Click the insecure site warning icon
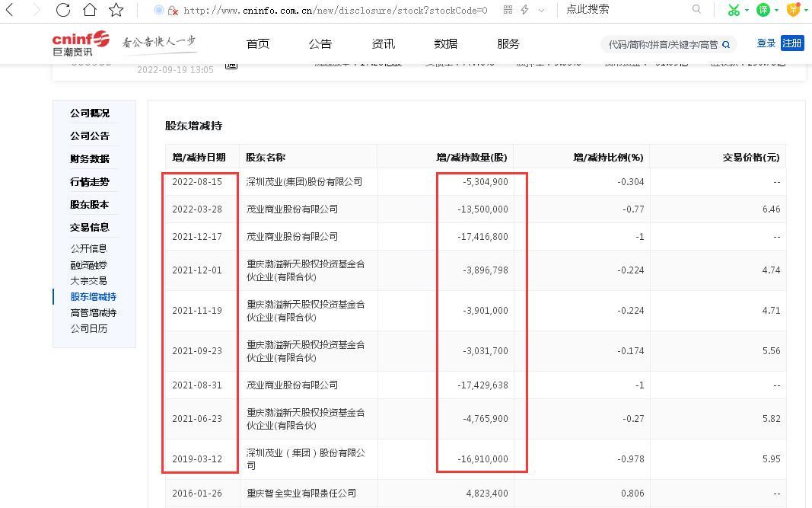This screenshot has height=508, width=812. click(x=173, y=11)
